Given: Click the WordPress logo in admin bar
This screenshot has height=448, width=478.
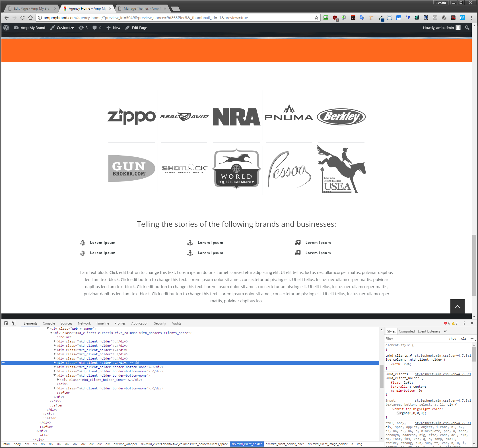Looking at the screenshot, I should pyautogui.click(x=6, y=28).
